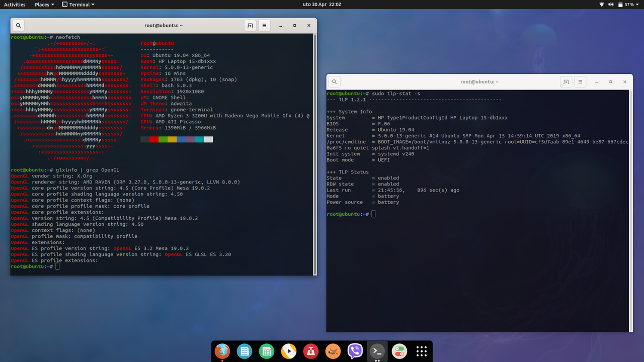This screenshot has height=362, width=644.
Task: Click the red swatch in neofetch's color palette
Action: [x=153, y=139]
